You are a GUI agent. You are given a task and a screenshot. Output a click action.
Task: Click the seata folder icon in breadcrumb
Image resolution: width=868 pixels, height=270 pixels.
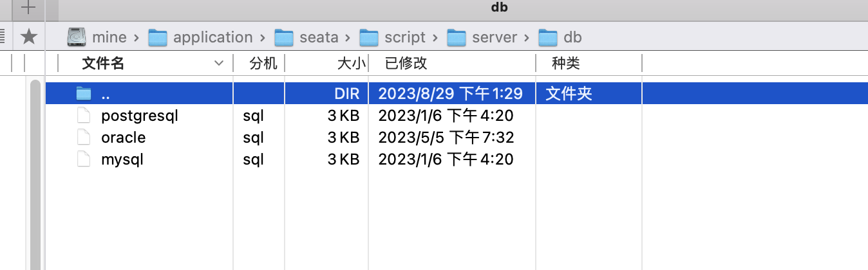click(284, 37)
